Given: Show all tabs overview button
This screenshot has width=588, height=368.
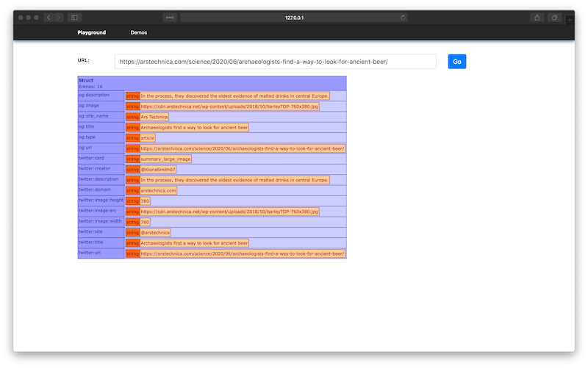Looking at the screenshot, I should [554, 18].
